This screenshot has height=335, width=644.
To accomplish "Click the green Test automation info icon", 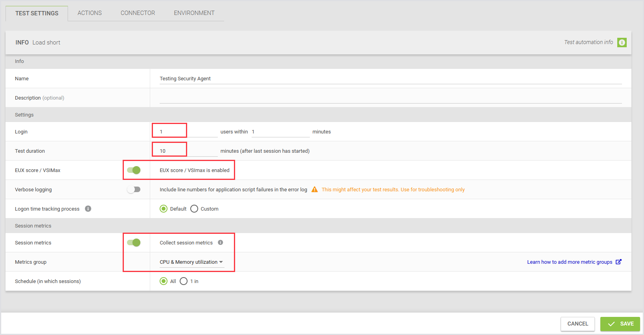I will [x=622, y=43].
